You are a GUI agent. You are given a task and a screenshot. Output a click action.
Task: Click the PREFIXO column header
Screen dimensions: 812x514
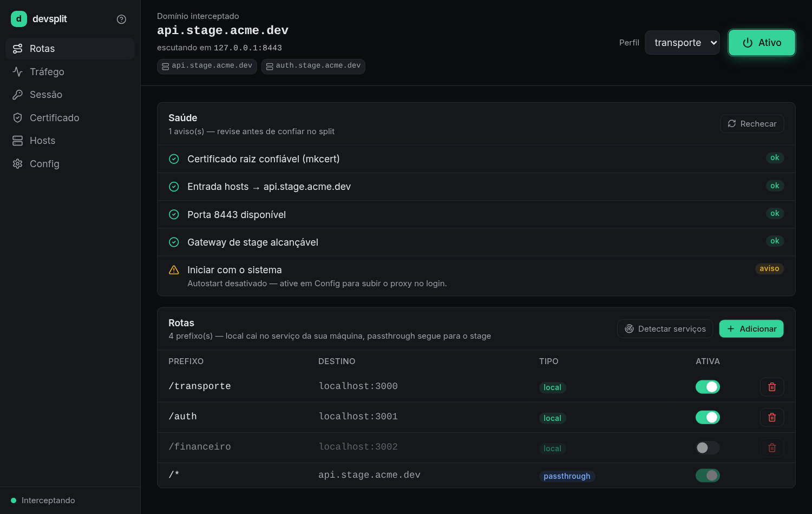186,361
